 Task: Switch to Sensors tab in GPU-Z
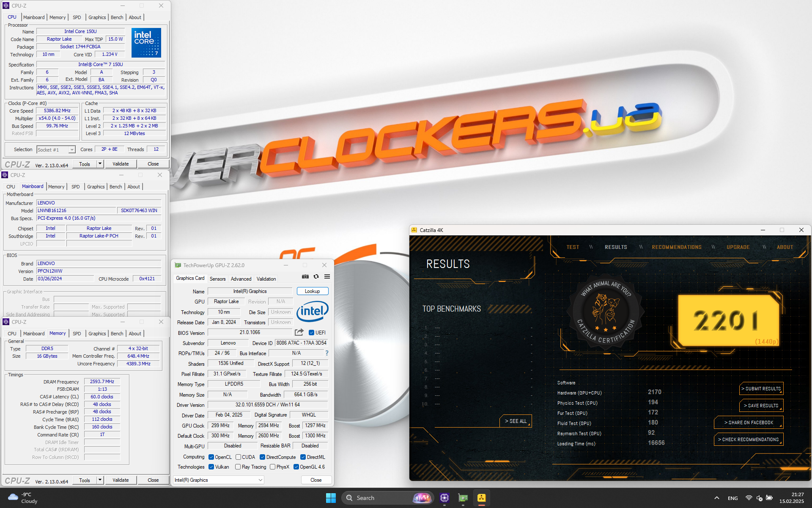pyautogui.click(x=217, y=279)
